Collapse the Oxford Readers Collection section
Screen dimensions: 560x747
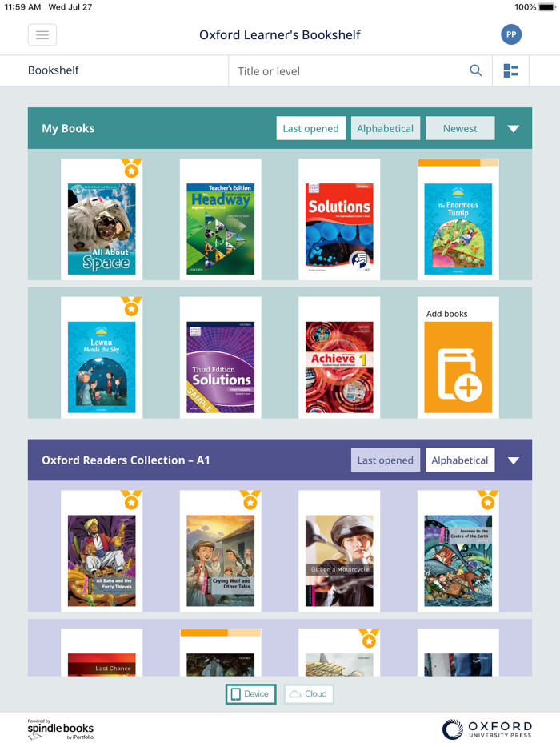514,460
